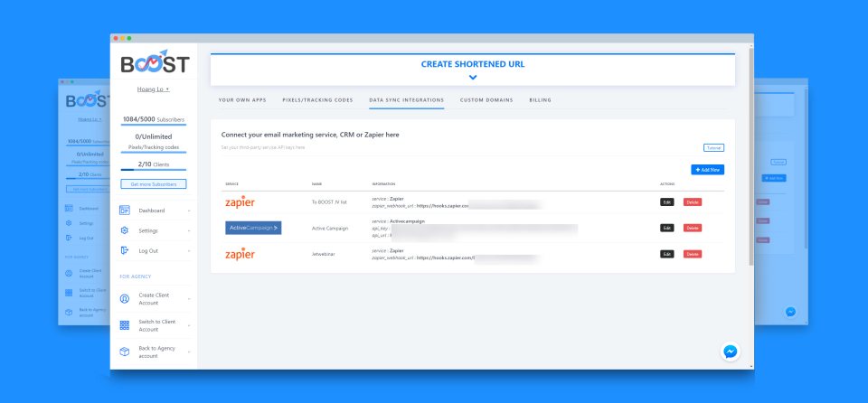868x403 pixels.
Task: Edit the Active Campaign integration
Action: coord(667,228)
